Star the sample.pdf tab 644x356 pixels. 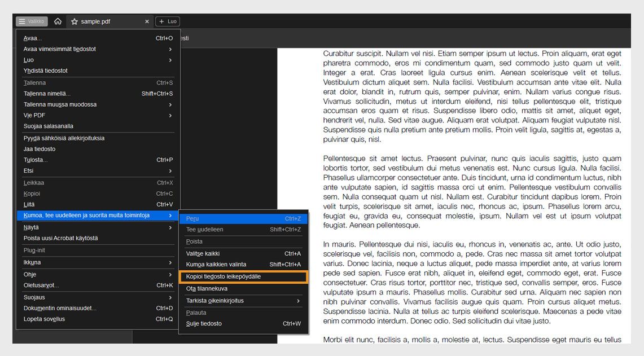pyautogui.click(x=75, y=21)
